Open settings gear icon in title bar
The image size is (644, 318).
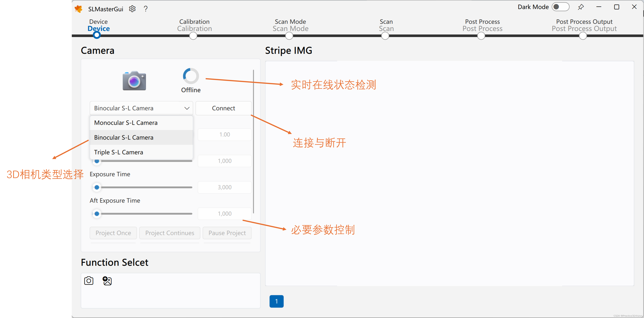(x=132, y=9)
